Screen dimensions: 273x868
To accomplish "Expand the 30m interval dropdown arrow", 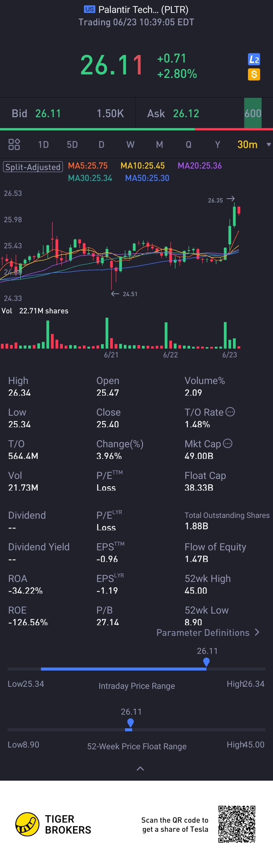I will point(268,145).
